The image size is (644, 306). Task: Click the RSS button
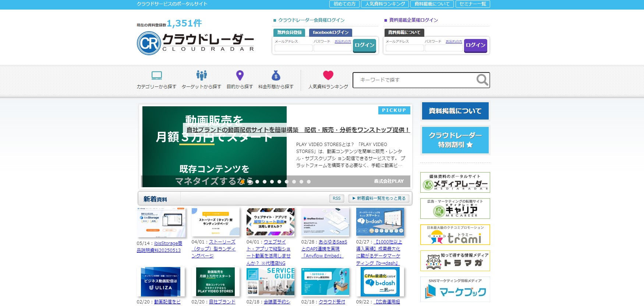336,198
